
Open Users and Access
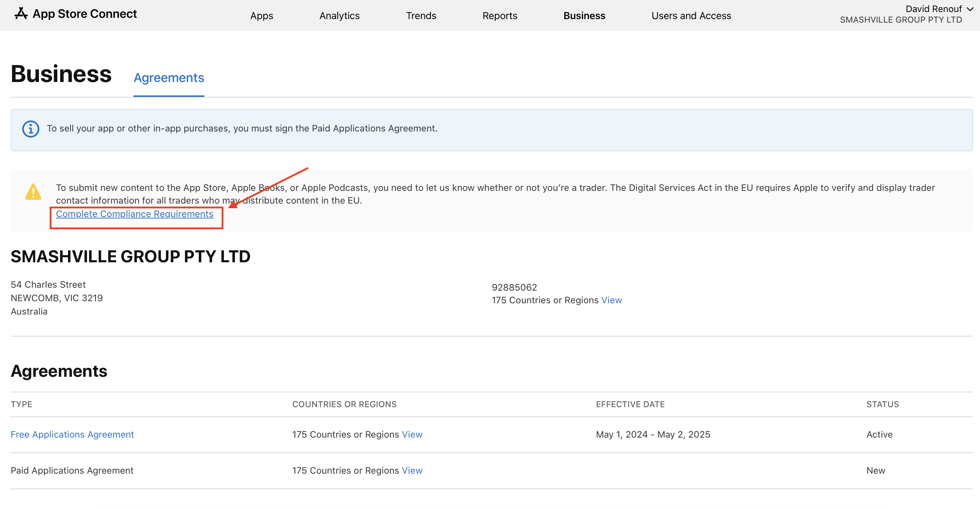point(691,16)
